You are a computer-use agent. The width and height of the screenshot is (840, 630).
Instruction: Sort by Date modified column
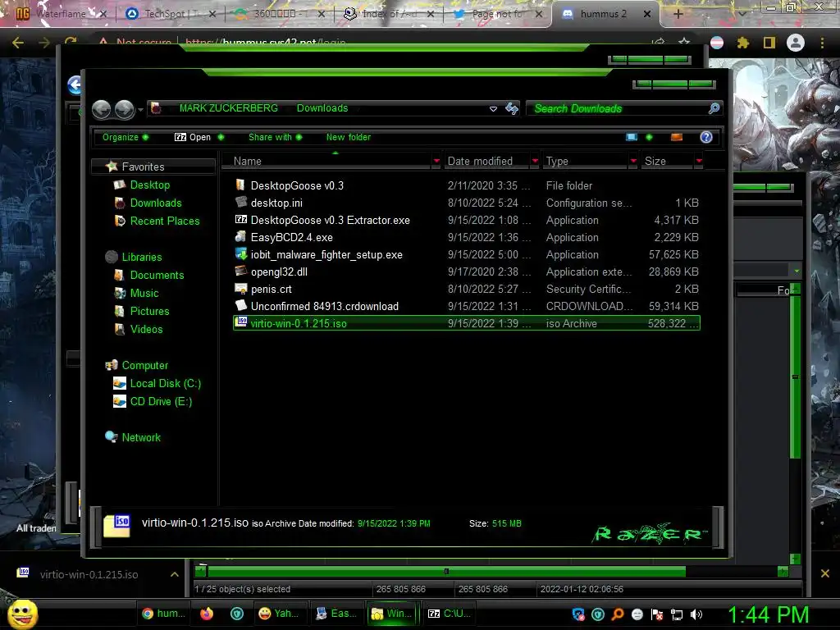pyautogui.click(x=486, y=162)
